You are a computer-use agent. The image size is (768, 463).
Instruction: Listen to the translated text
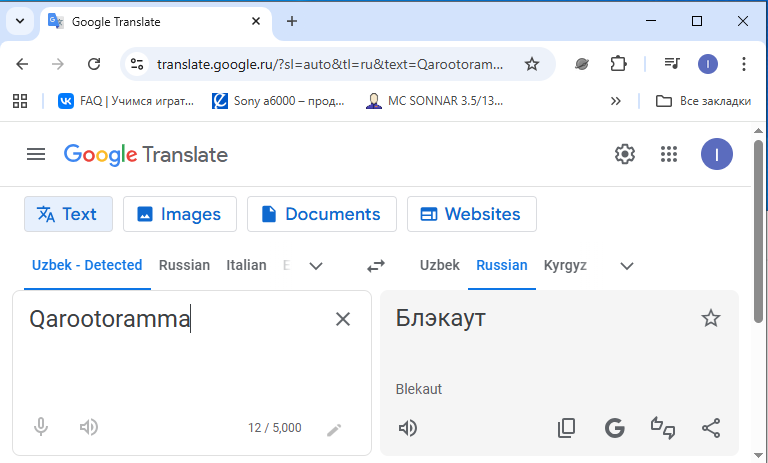tap(408, 428)
